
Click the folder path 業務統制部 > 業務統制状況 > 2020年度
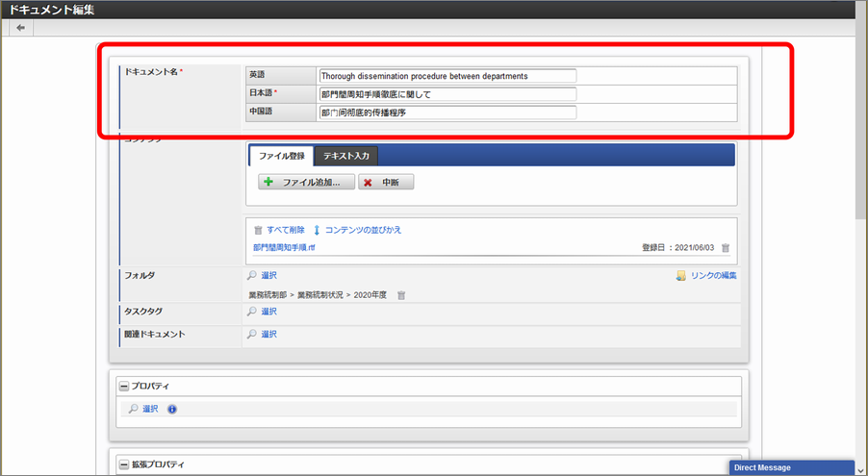(x=319, y=295)
